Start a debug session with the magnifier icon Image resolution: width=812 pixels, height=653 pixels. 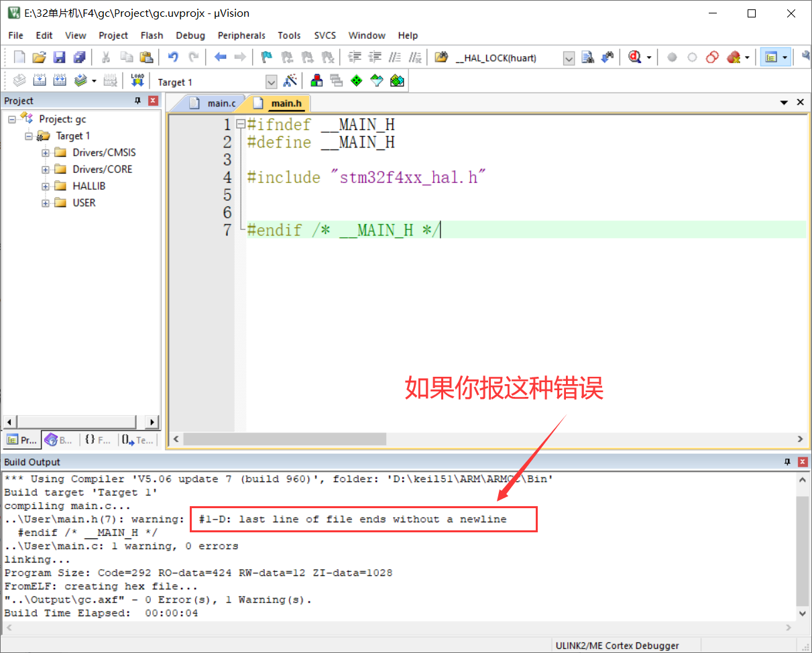pyautogui.click(x=636, y=57)
